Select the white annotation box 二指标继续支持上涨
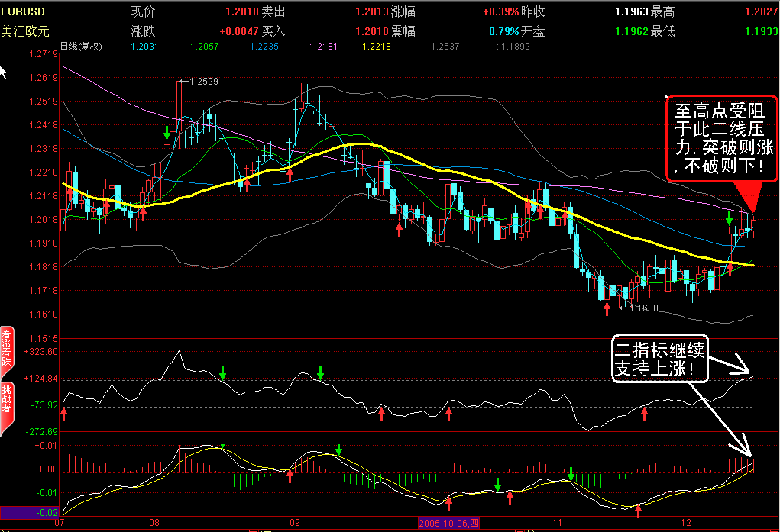 (659, 359)
